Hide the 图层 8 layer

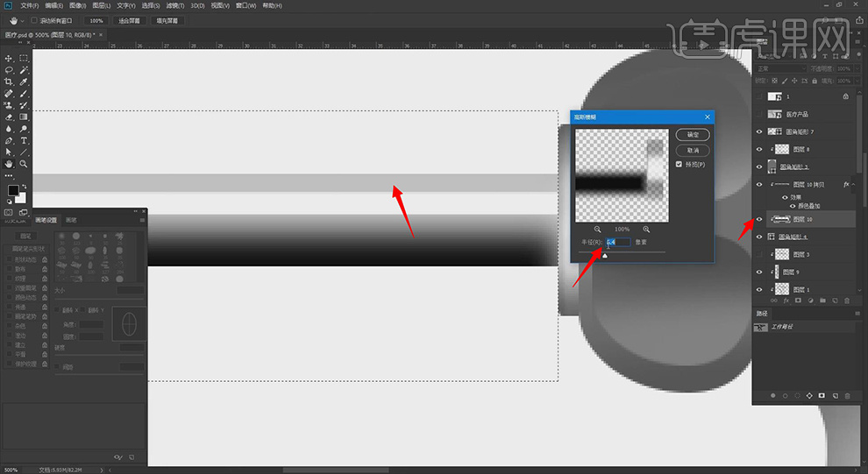(x=759, y=149)
